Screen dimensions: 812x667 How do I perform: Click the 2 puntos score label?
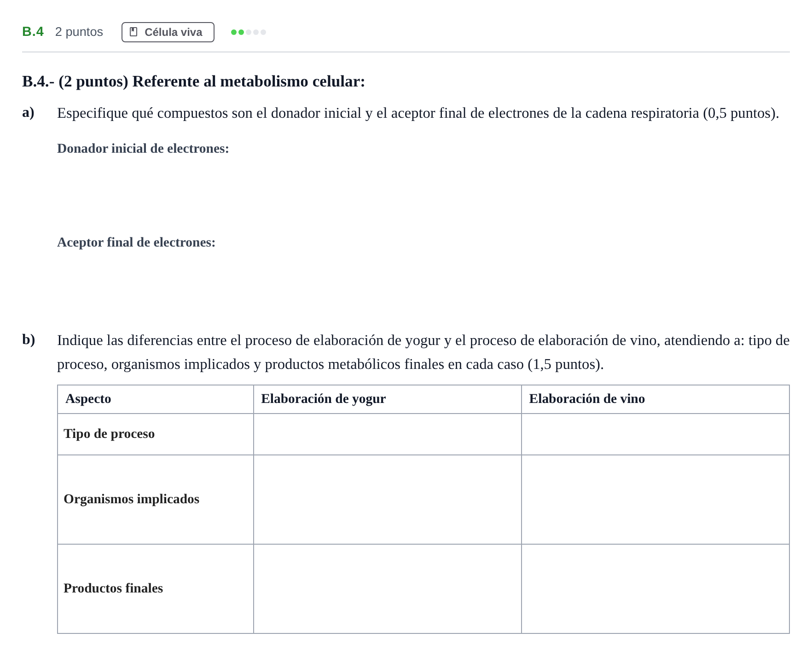pyautogui.click(x=79, y=32)
